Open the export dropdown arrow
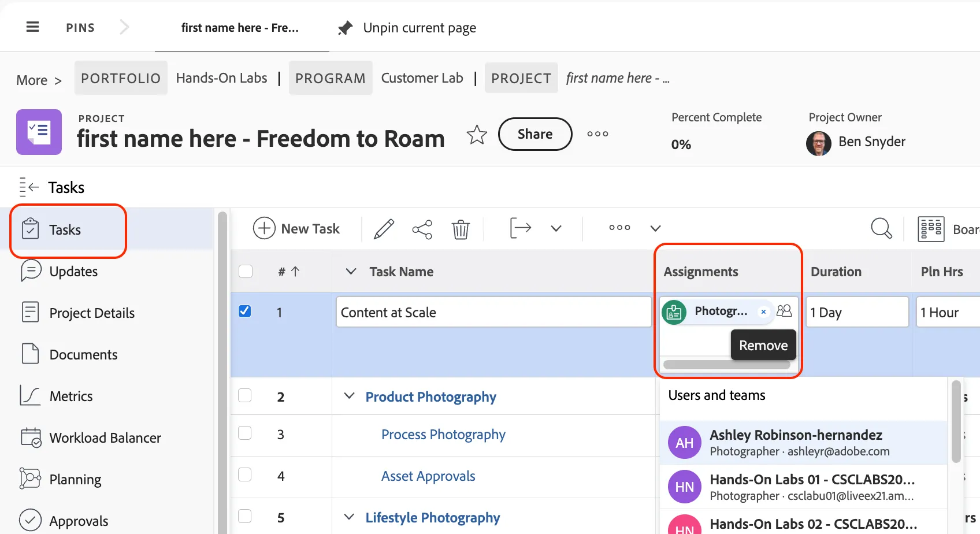The image size is (980, 534). (556, 228)
